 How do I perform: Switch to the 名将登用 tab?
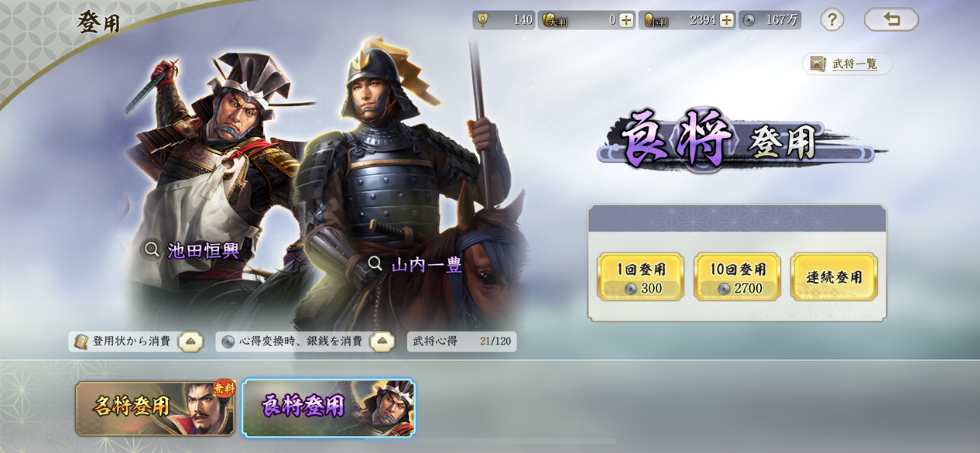(x=156, y=408)
